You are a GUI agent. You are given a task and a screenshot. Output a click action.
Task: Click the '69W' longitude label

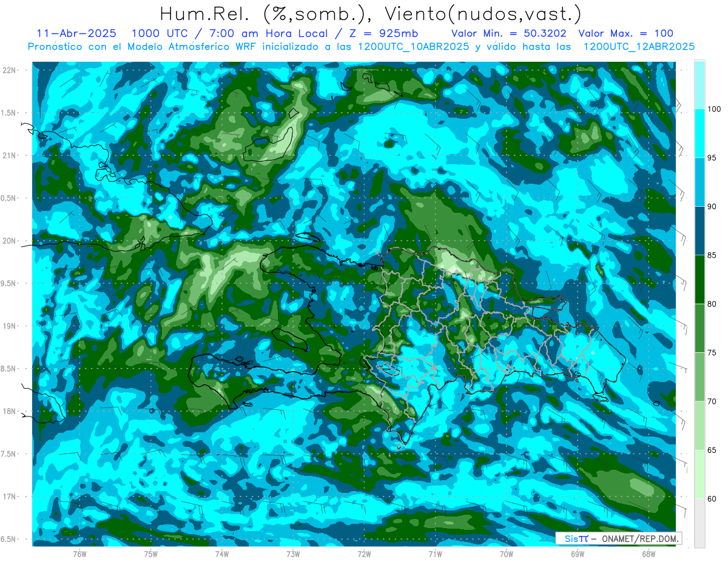click(x=577, y=554)
